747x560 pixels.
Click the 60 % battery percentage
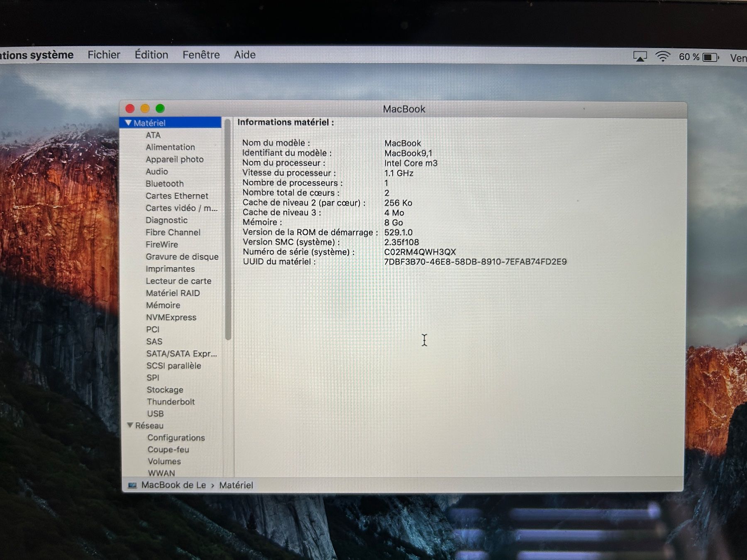coord(689,57)
